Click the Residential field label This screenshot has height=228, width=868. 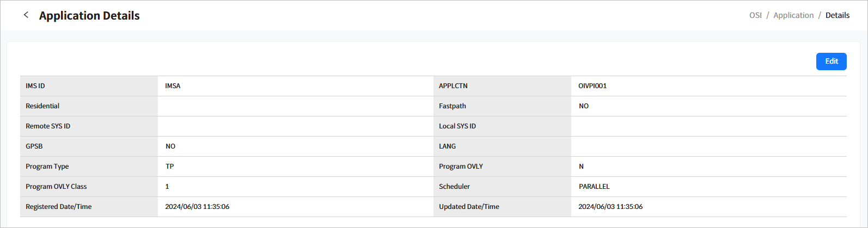pyautogui.click(x=42, y=106)
